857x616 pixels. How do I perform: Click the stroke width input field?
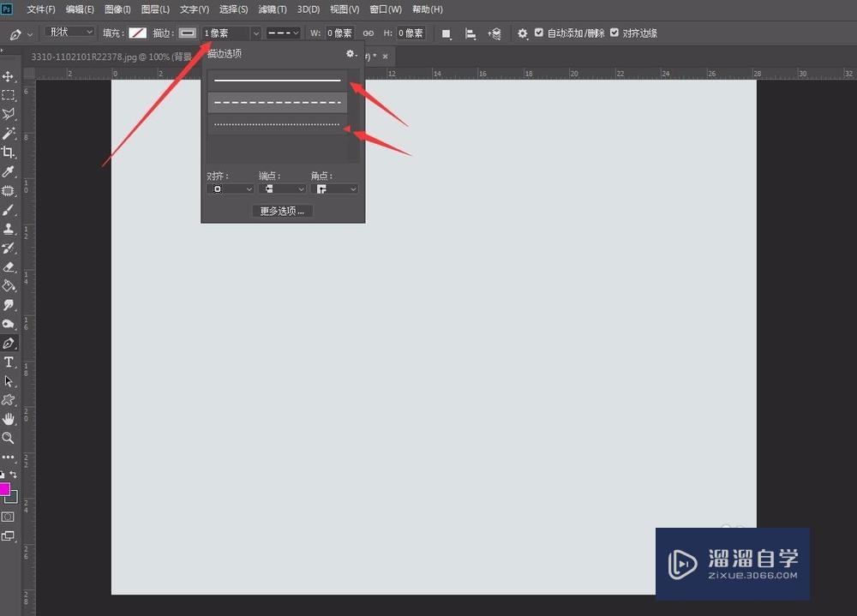[x=225, y=33]
